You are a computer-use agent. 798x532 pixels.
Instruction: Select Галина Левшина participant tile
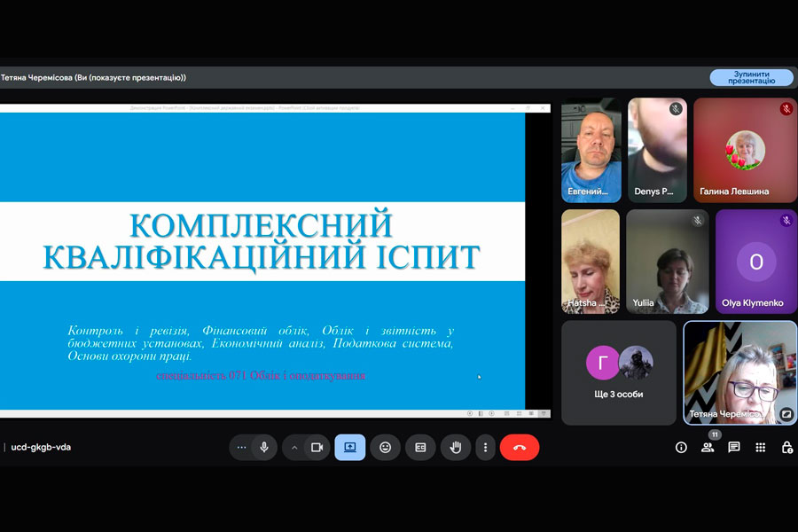coord(745,150)
